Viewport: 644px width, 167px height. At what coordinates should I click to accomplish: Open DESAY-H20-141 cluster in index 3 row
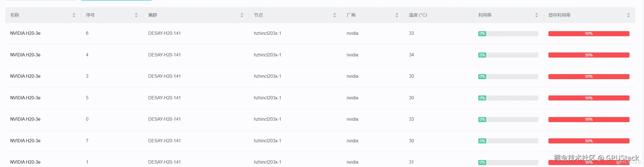tap(164, 76)
